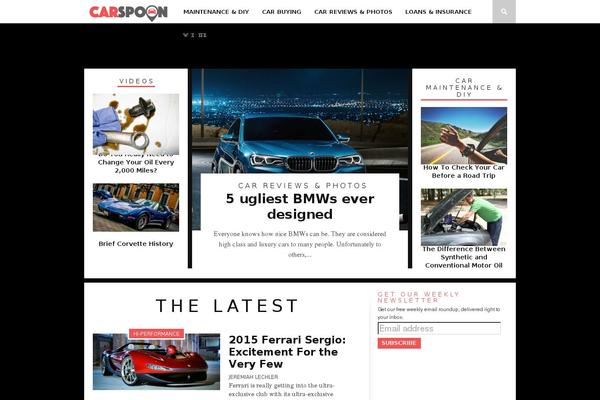Open author Jeremiah Lechler's page
The image size is (600, 400).
point(253,377)
